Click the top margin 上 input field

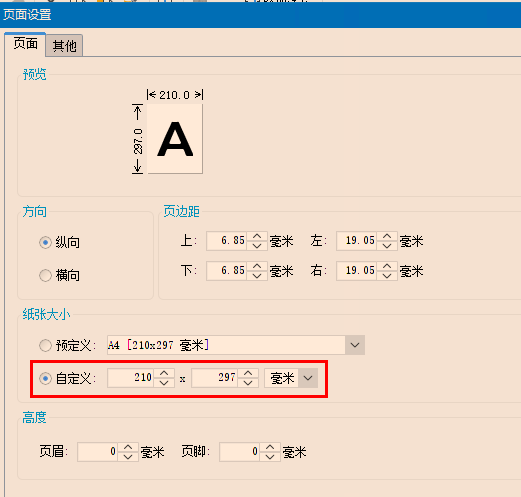tap(227, 241)
